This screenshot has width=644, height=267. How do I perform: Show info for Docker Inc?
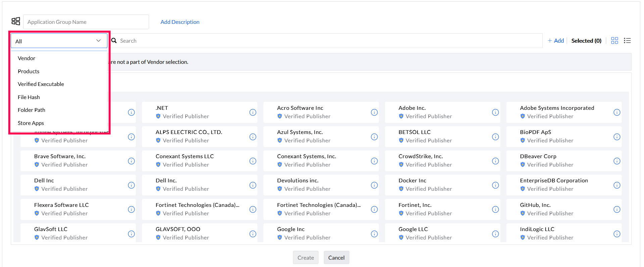[x=495, y=185]
